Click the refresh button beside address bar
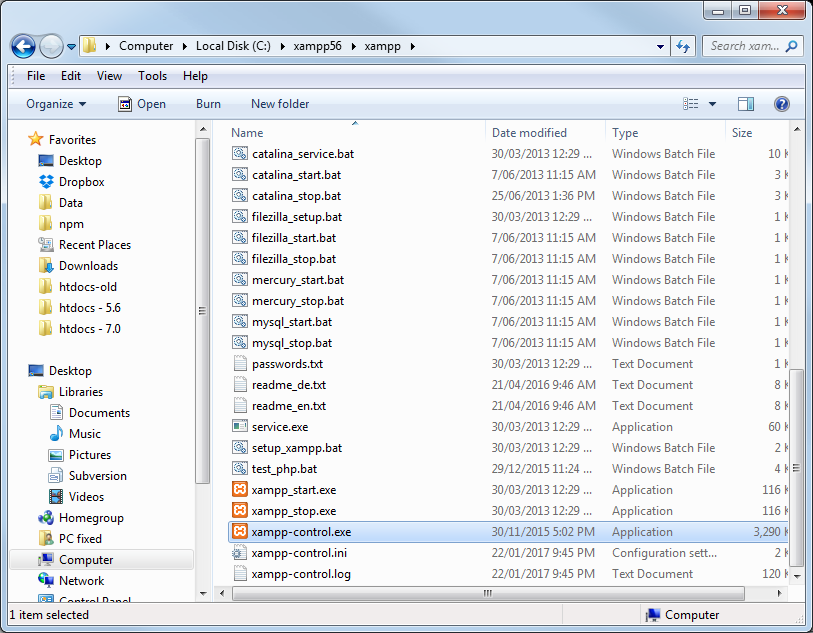The image size is (813, 633). 684,46
